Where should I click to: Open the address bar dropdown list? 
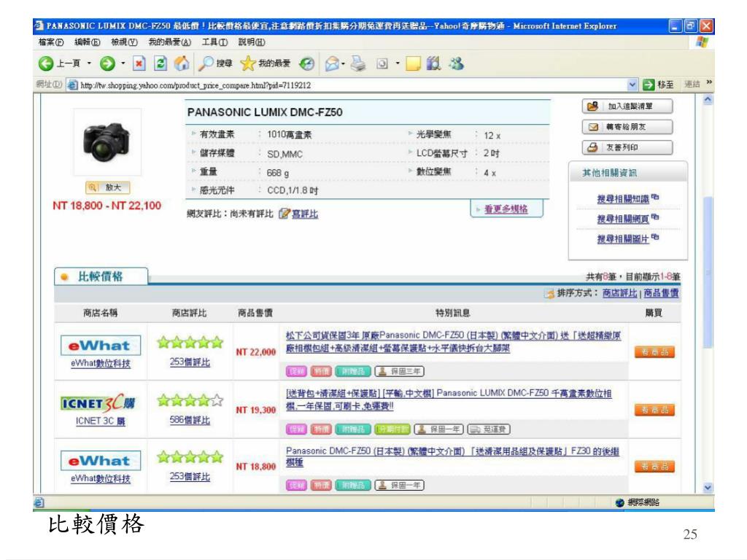[632, 85]
